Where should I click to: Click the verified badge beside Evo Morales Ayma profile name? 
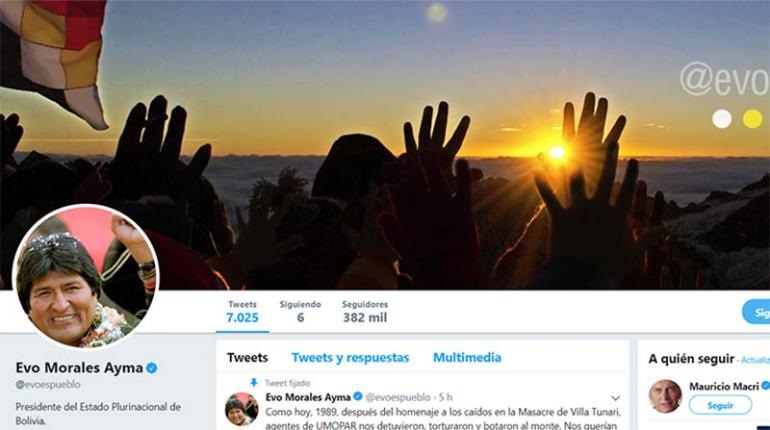(152, 368)
